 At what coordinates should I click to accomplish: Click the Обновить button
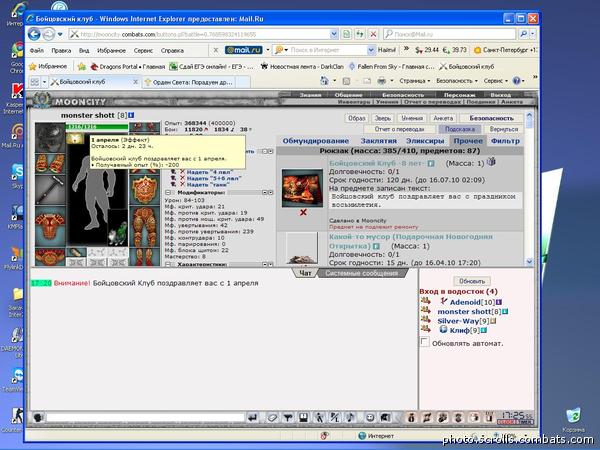point(472,281)
